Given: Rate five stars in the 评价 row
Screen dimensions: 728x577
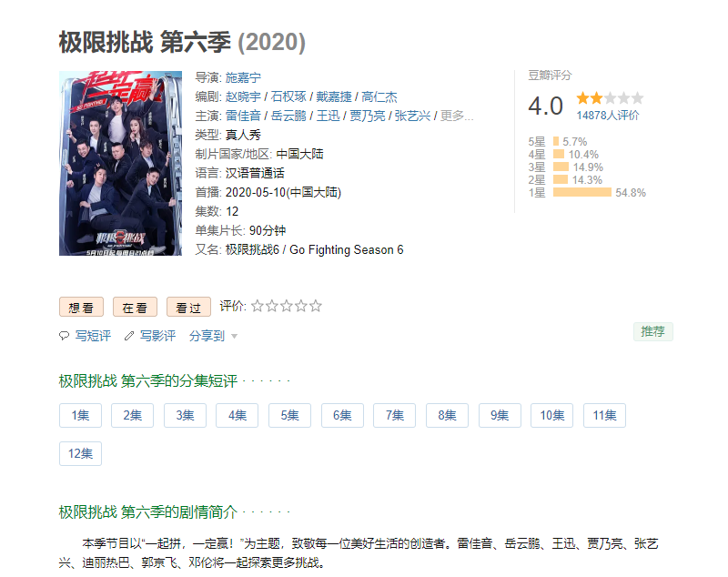Looking at the screenshot, I should (x=316, y=307).
